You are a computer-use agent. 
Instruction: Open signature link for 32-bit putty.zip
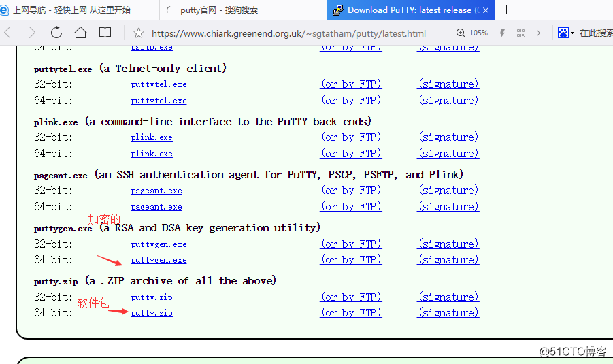pos(448,297)
